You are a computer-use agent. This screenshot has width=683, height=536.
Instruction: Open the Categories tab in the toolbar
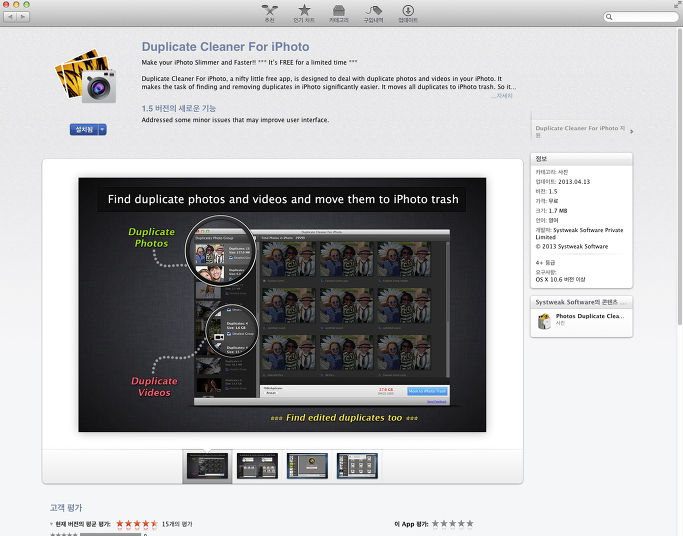pos(338,13)
